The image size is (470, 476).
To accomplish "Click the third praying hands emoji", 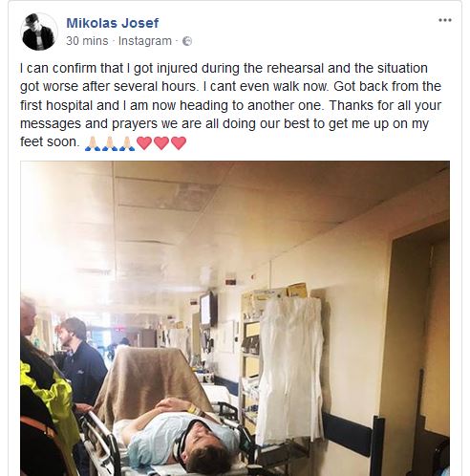I will point(127,143).
